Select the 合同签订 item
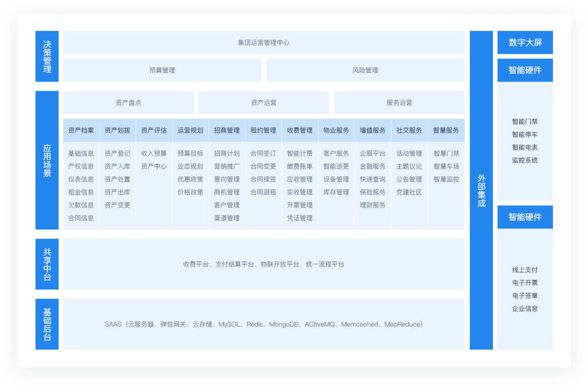This screenshot has height=387, width=588. [x=263, y=153]
